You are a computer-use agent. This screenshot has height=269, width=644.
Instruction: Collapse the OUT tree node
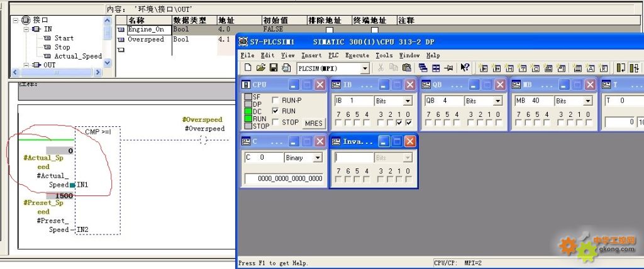tap(25, 65)
